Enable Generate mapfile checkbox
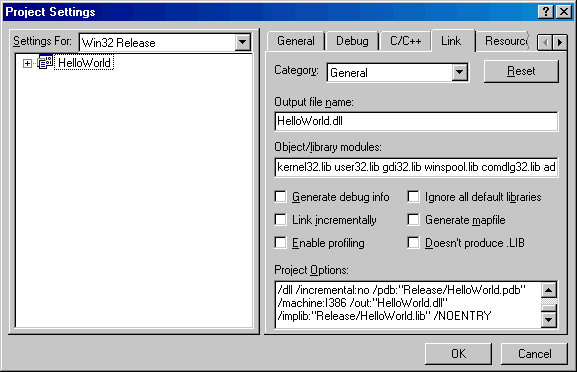Image resolution: width=577 pixels, height=372 pixels. pos(413,220)
